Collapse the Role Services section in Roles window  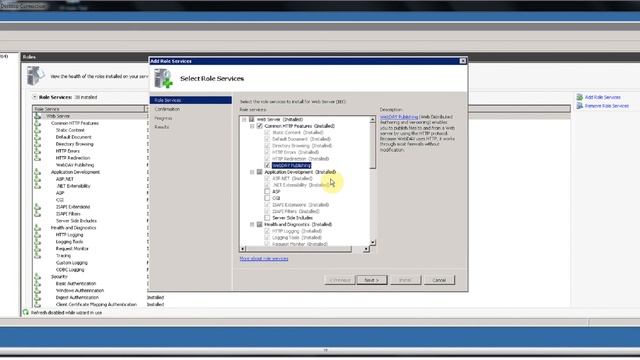pyautogui.click(x=35, y=97)
